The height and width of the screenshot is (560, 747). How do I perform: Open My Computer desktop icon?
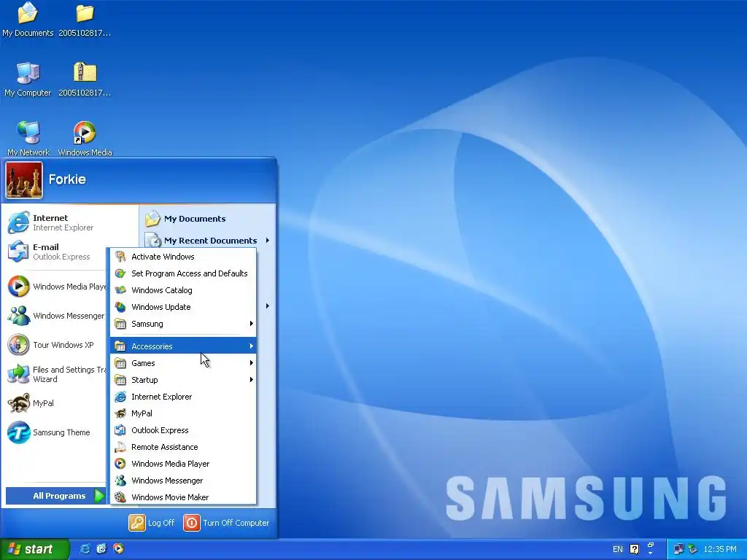(x=28, y=79)
